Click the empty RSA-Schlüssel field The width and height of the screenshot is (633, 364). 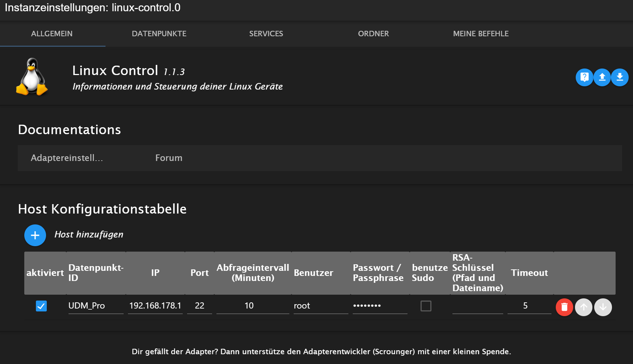(477, 306)
